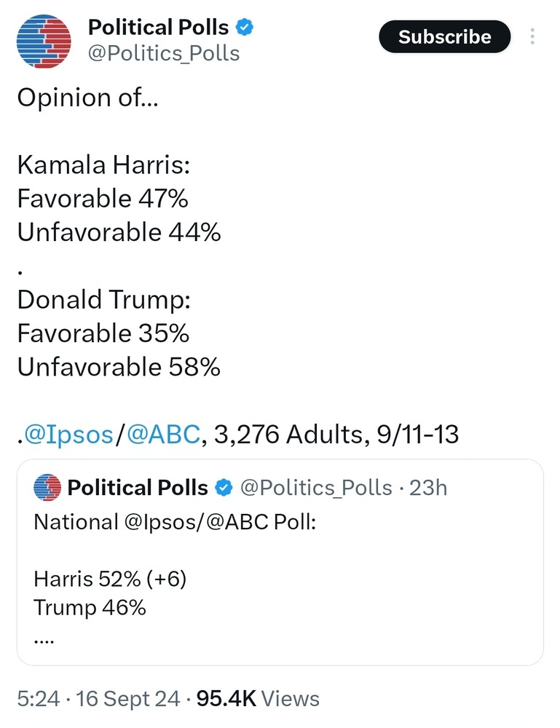Click the small avatar in quoted tweet

47,488
